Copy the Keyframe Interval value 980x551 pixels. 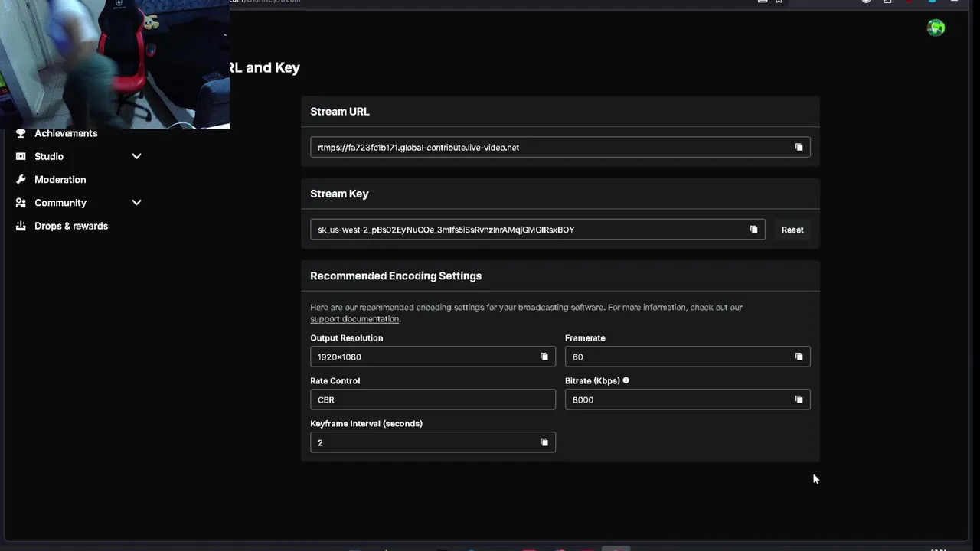point(544,442)
